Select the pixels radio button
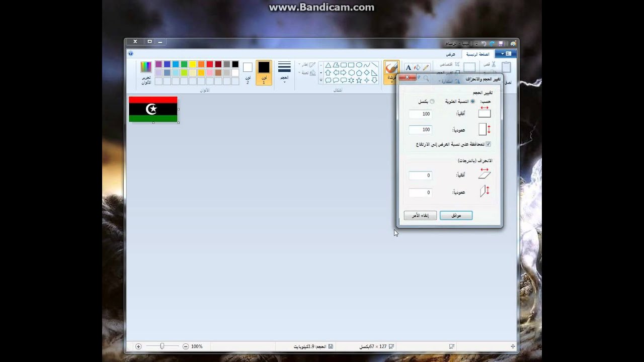The height and width of the screenshot is (362, 644). coord(432,102)
